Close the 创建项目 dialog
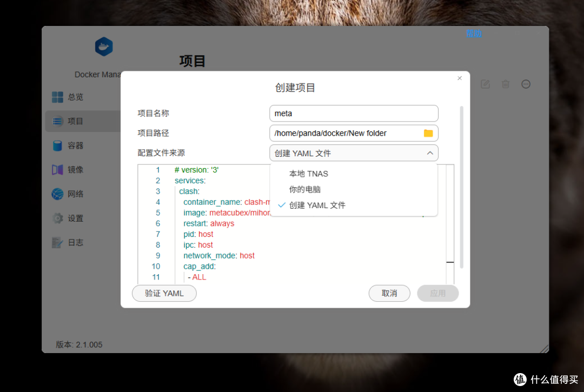The image size is (584, 392). pyautogui.click(x=460, y=78)
